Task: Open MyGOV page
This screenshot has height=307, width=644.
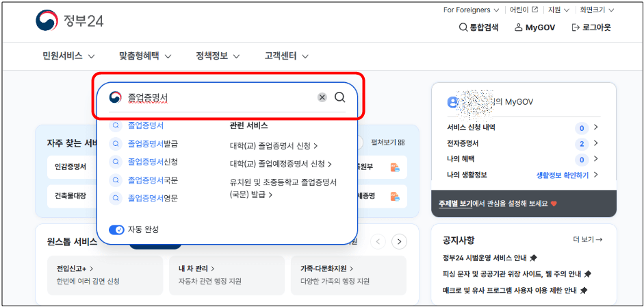Action: (534, 27)
